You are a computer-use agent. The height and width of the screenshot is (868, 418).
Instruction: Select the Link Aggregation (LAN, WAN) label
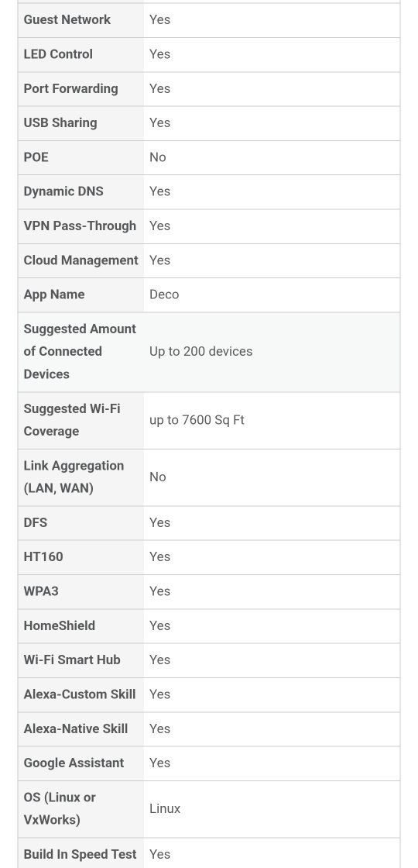coord(74,477)
